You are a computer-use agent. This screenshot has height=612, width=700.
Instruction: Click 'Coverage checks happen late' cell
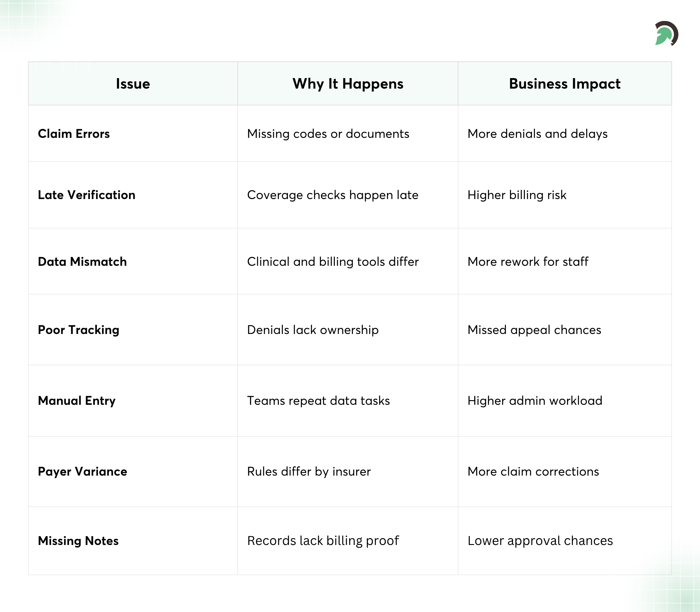click(x=332, y=195)
